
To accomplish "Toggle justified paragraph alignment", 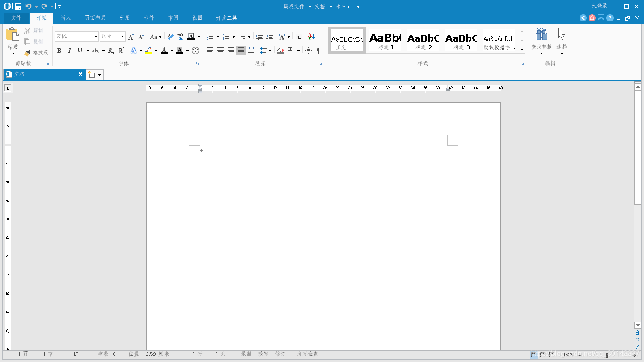I will pyautogui.click(x=241, y=51).
